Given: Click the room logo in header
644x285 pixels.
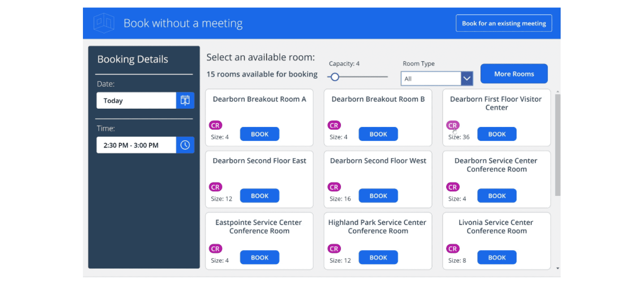Looking at the screenshot, I should pos(103,23).
